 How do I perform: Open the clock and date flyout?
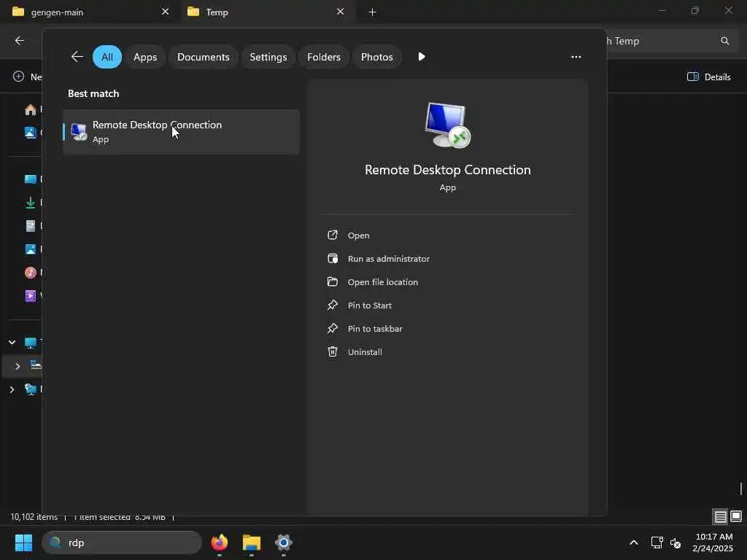tap(713, 542)
